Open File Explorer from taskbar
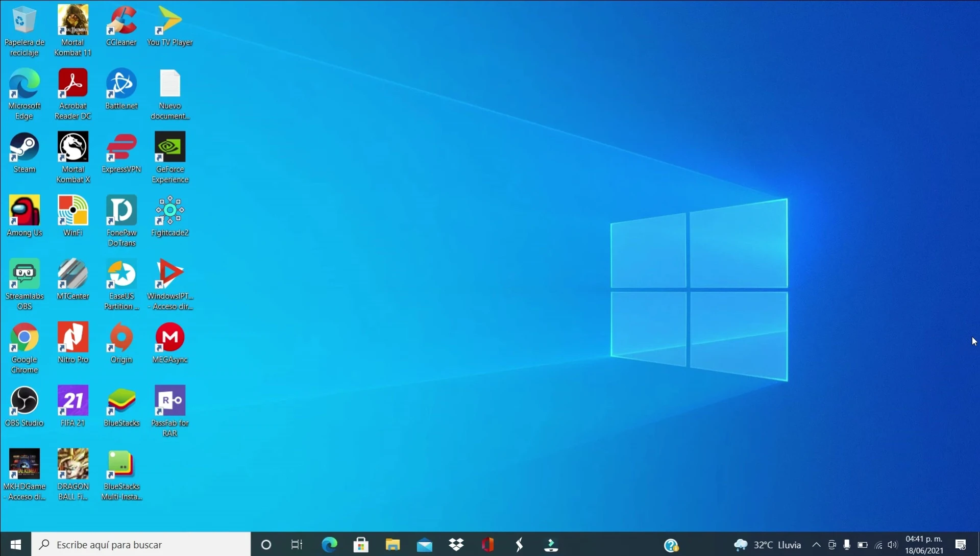 point(393,544)
